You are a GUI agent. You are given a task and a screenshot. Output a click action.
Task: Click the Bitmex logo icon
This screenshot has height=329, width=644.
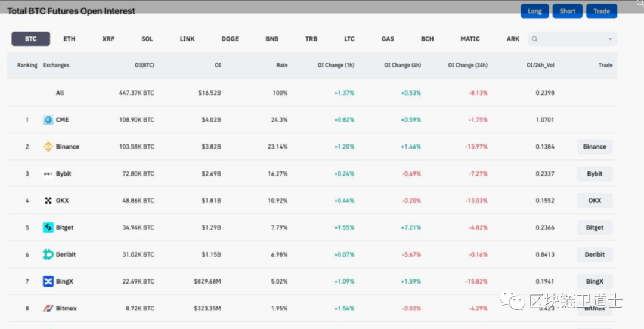[48, 308]
